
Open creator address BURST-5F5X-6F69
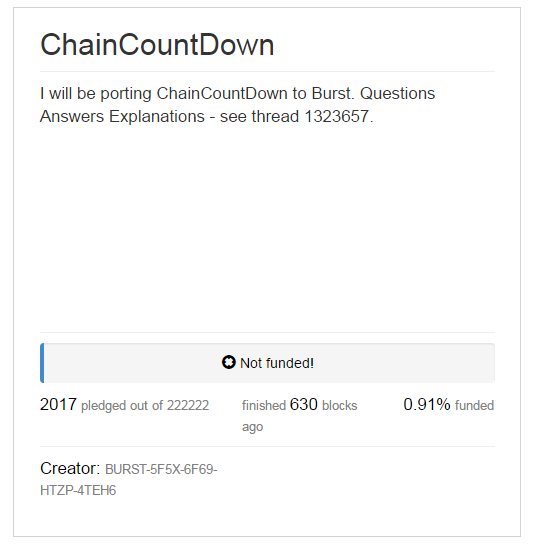click(x=161, y=469)
